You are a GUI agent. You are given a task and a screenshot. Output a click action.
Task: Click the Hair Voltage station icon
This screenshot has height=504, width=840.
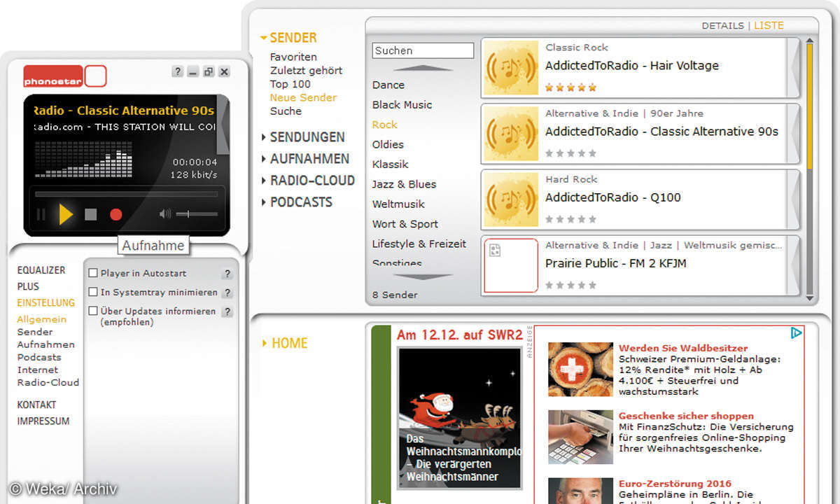tap(510, 67)
